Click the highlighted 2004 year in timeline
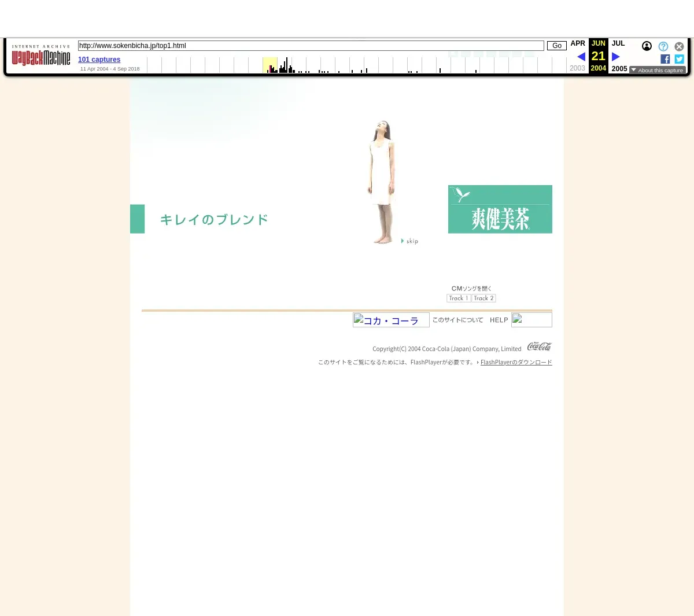The image size is (694, 616). point(270,65)
